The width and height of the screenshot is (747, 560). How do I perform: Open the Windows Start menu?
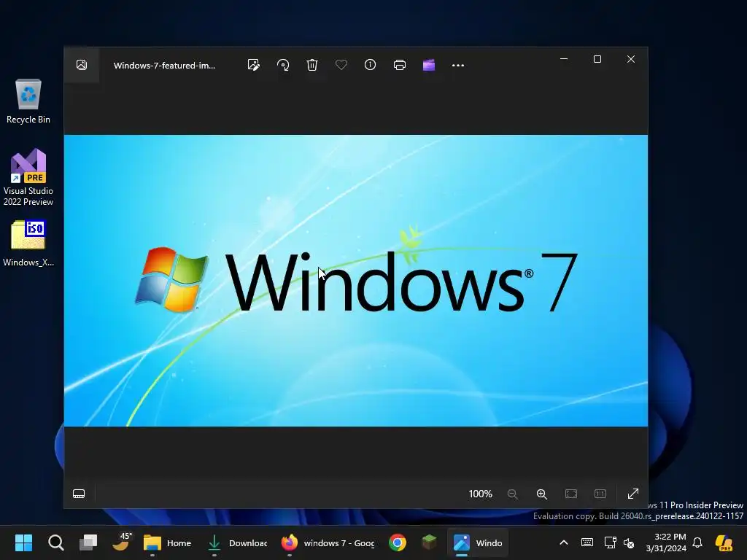(x=23, y=542)
